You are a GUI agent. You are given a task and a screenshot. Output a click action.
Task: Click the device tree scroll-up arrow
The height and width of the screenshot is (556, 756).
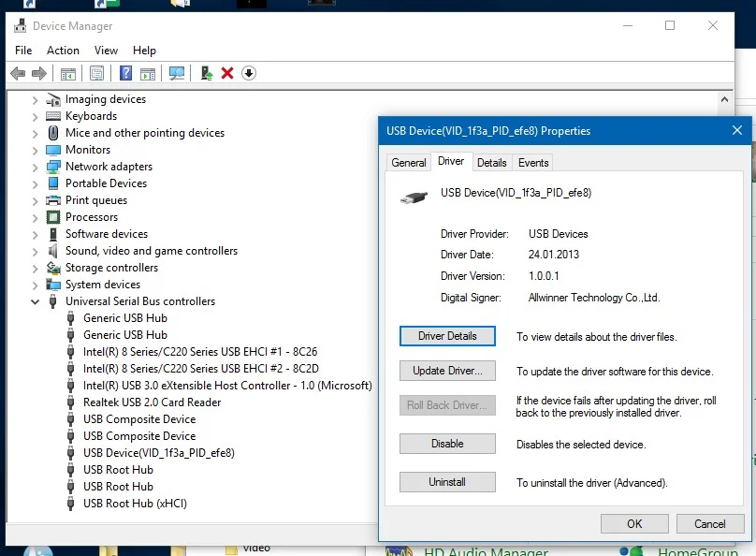724,99
